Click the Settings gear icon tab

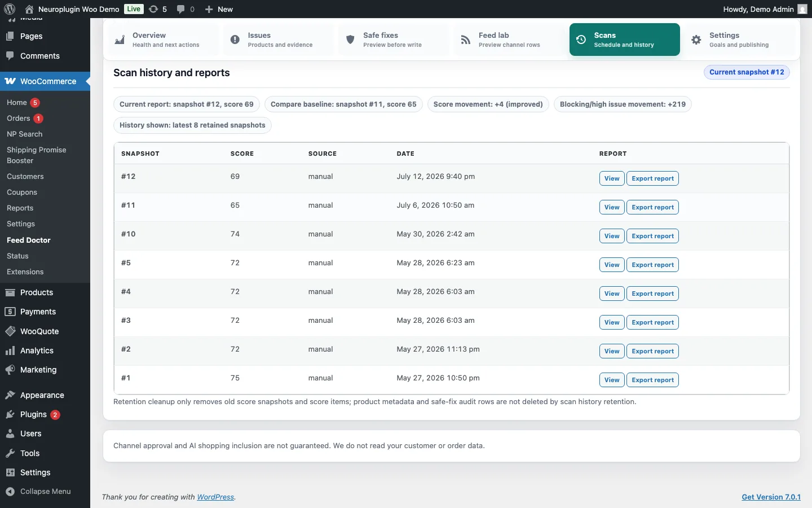point(696,40)
